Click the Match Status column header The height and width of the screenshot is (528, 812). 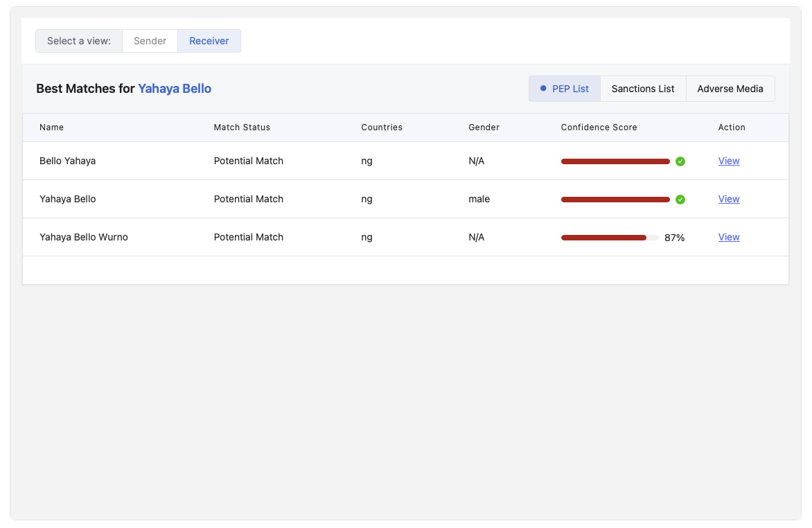pyautogui.click(x=242, y=127)
